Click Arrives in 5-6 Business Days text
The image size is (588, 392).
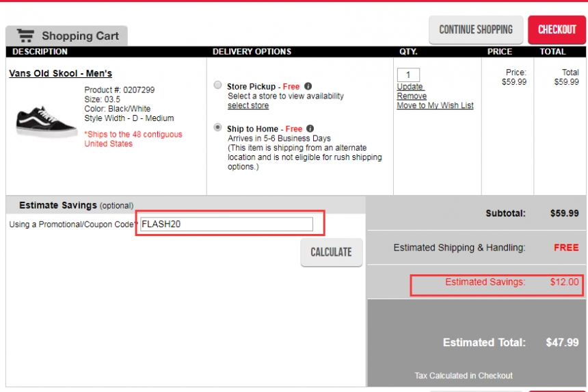tap(279, 138)
